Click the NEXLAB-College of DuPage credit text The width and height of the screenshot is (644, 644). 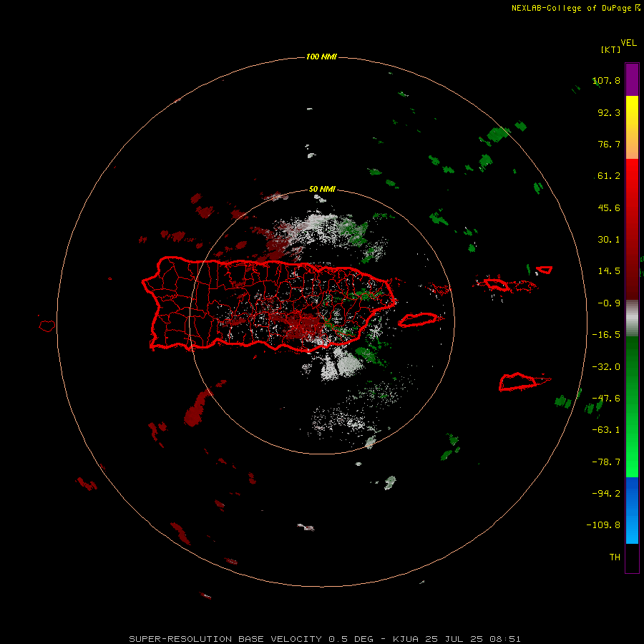pyautogui.click(x=575, y=8)
